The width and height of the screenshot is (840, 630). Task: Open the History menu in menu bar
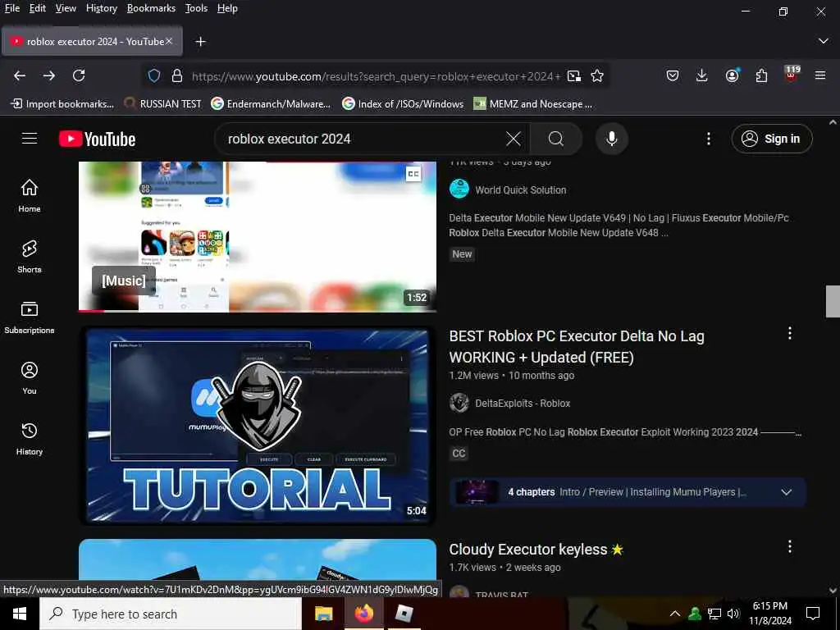click(x=102, y=8)
